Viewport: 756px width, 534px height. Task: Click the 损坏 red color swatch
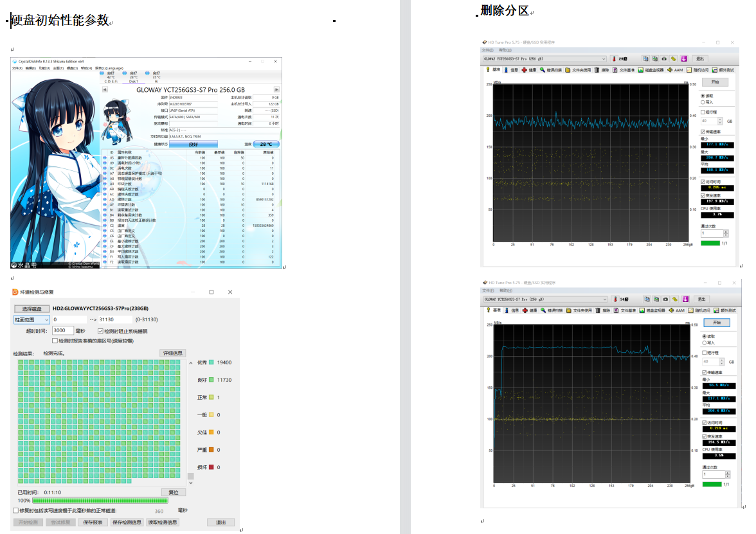pos(211,467)
